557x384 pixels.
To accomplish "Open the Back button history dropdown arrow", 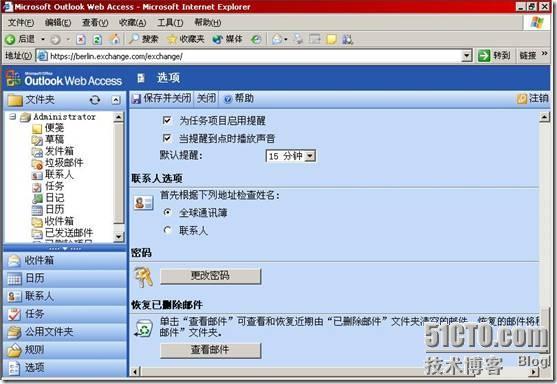I will pyautogui.click(x=43, y=39).
